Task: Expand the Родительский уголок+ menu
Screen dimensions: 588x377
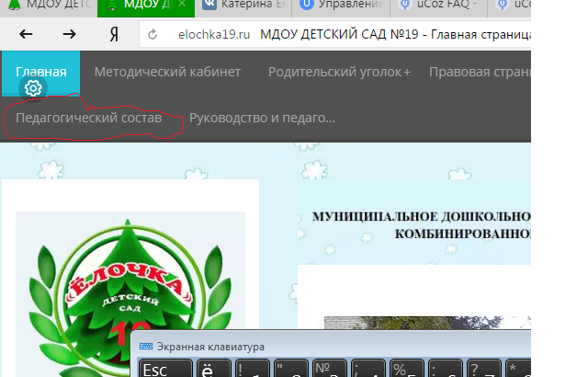Action: click(339, 72)
